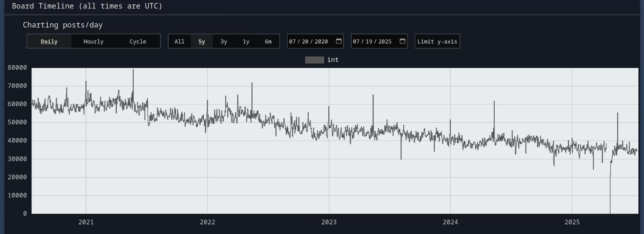Select the 6m time range

click(x=268, y=41)
